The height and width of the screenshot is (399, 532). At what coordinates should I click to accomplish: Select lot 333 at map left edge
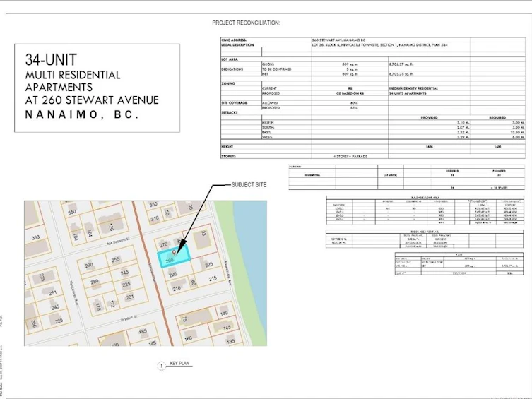pyautogui.click(x=35, y=237)
